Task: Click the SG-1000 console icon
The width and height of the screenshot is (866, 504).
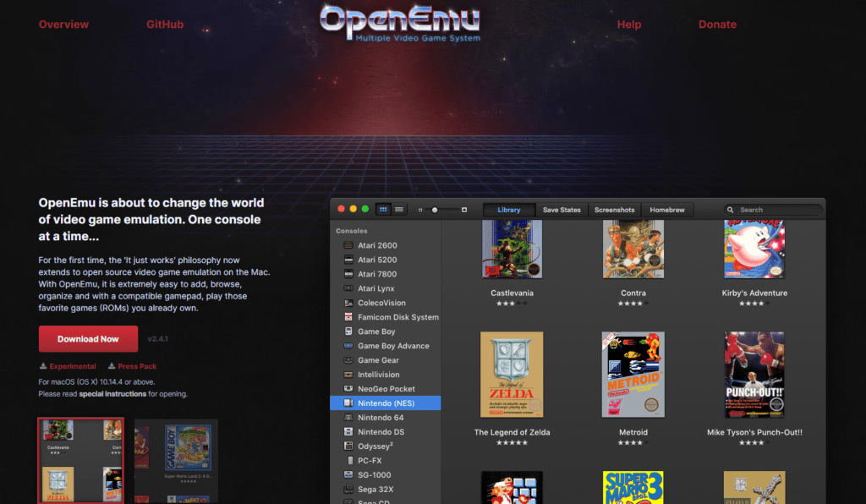Action: coord(348,474)
